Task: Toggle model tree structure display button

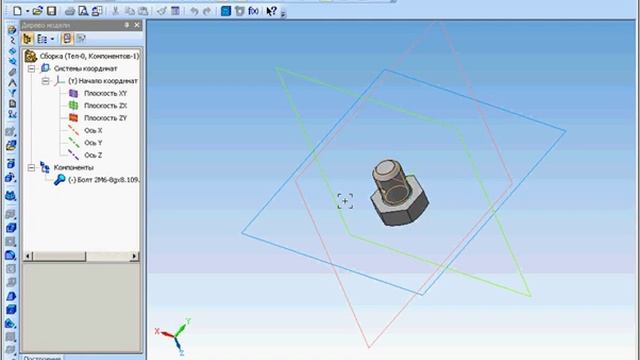Action: coord(27,39)
